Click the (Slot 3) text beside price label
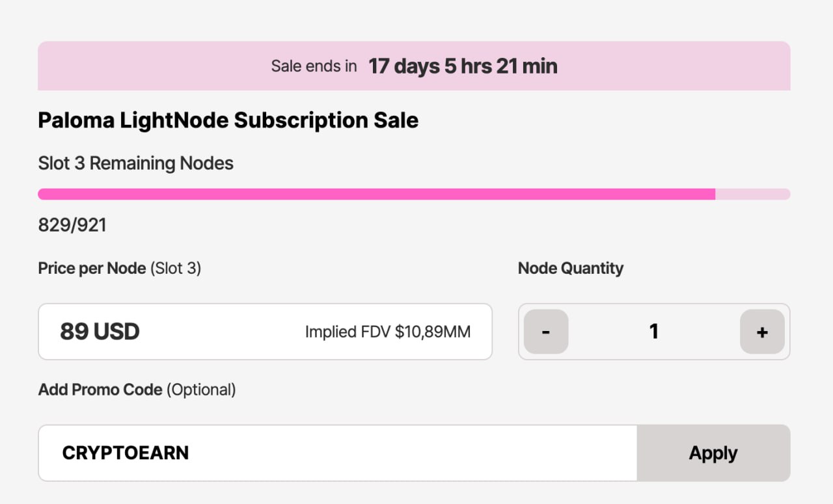The image size is (833, 504). coord(176,268)
